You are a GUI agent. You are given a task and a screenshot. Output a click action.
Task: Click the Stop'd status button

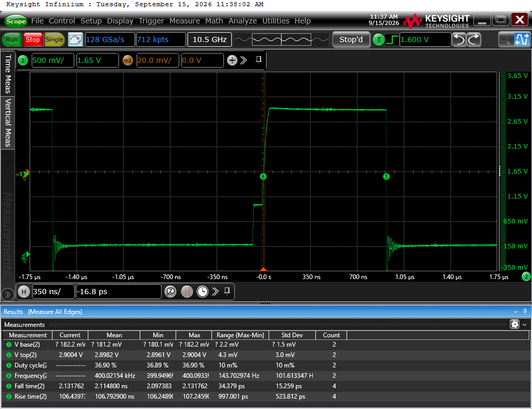[x=351, y=39]
